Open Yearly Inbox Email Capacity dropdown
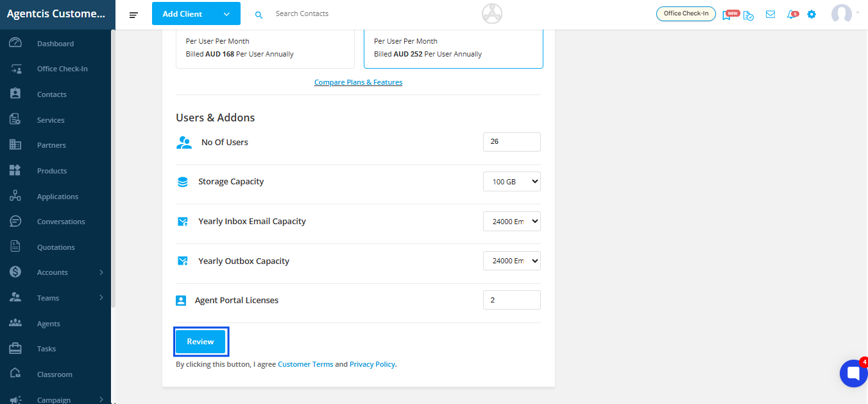 (511, 222)
